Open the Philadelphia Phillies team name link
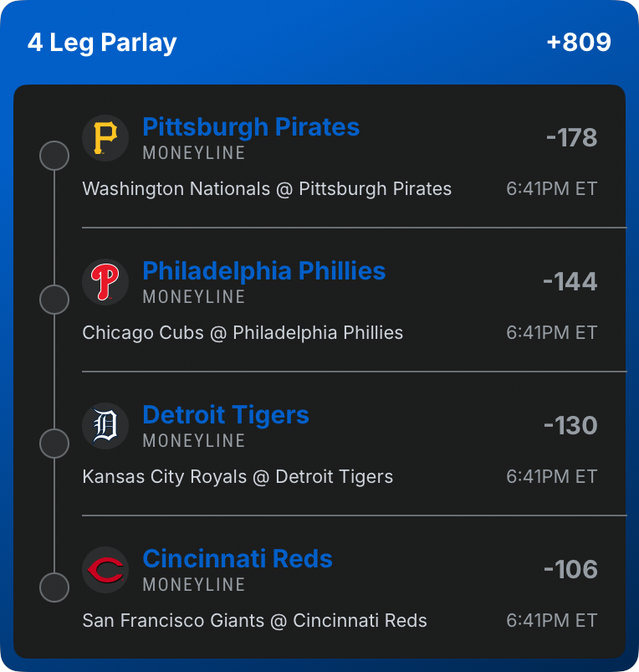 pos(264,271)
